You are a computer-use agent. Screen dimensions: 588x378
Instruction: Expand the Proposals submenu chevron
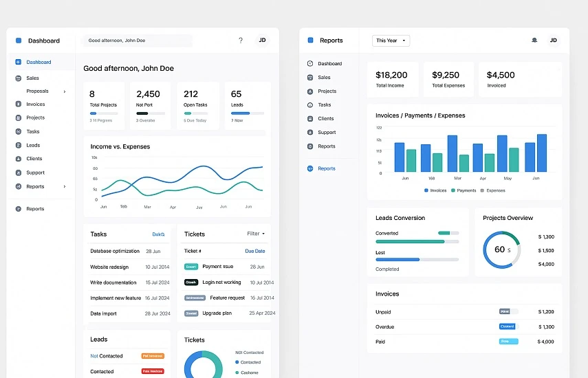[x=65, y=91]
